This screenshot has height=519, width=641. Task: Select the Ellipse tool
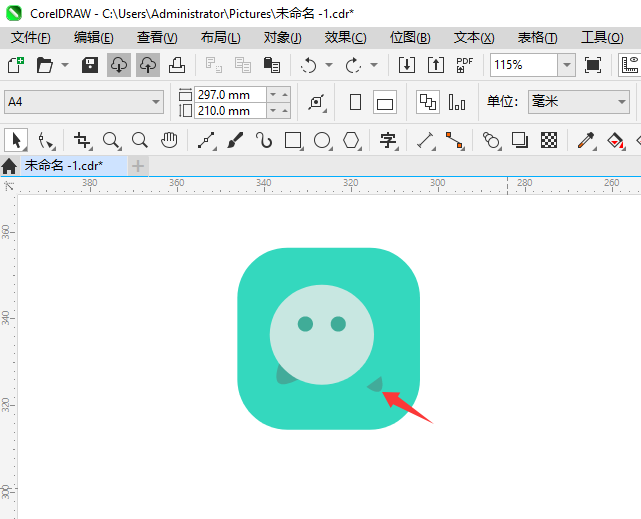(x=322, y=141)
